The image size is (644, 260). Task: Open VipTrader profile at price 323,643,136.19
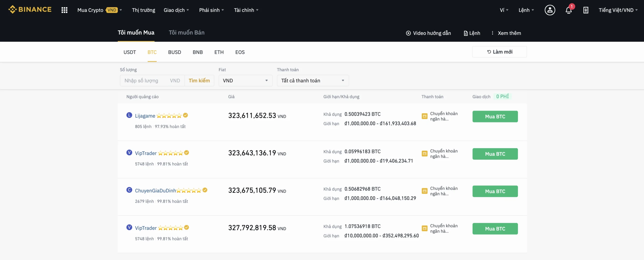click(146, 153)
